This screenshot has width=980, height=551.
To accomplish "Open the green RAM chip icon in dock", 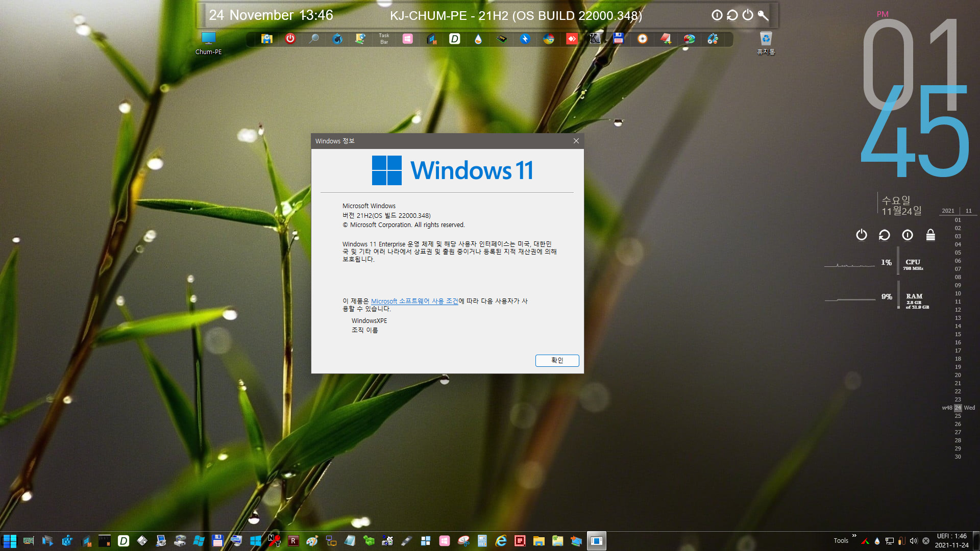I will tap(502, 39).
